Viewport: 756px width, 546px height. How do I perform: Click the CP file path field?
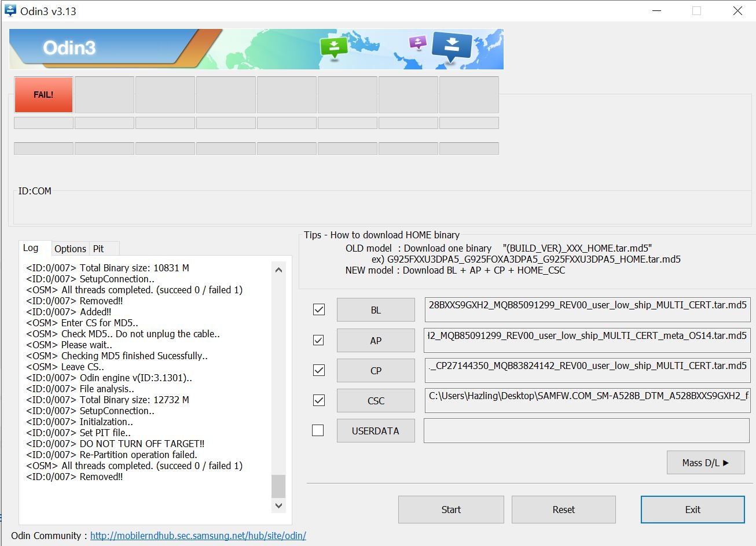[x=587, y=371]
